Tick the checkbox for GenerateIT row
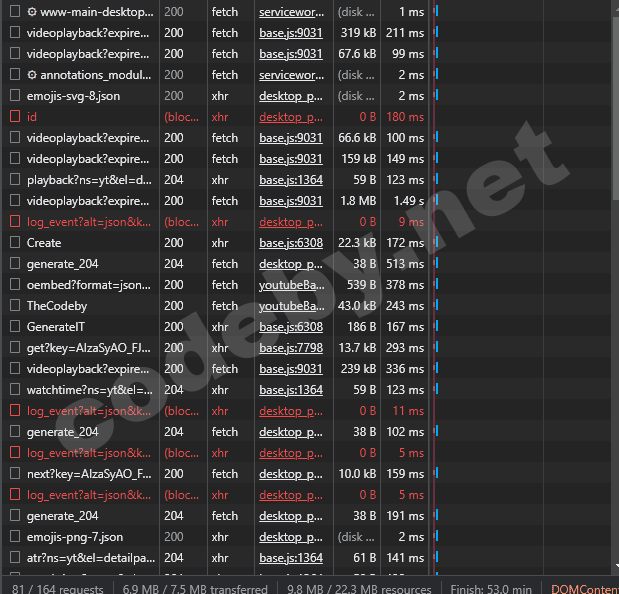Image resolution: width=619 pixels, height=594 pixels. point(15,326)
